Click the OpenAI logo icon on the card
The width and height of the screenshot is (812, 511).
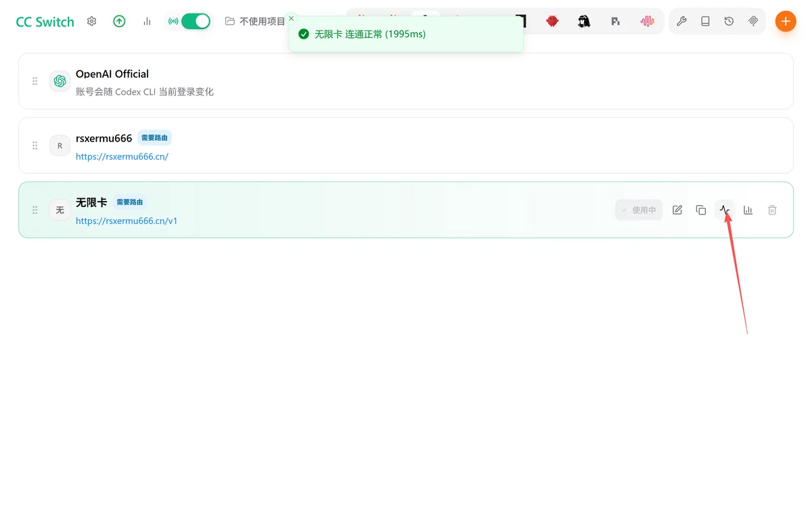tap(60, 81)
